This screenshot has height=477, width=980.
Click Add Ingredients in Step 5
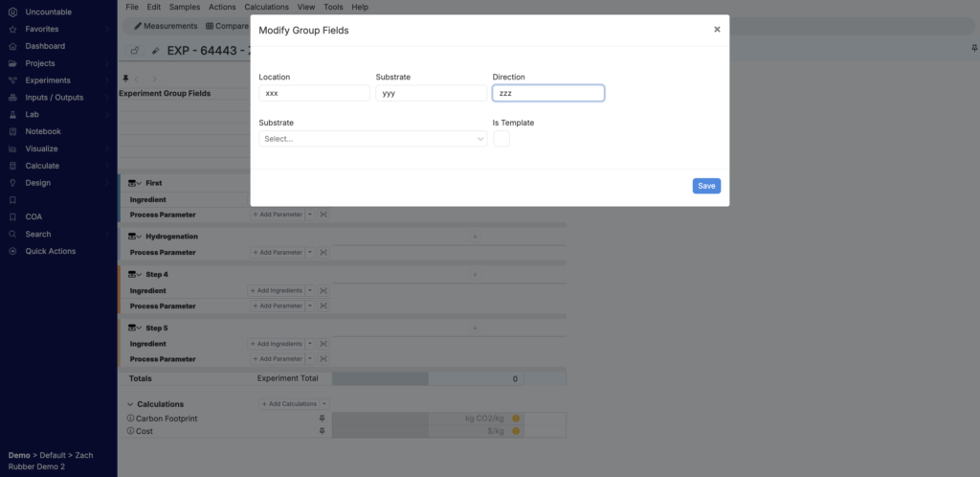point(276,344)
